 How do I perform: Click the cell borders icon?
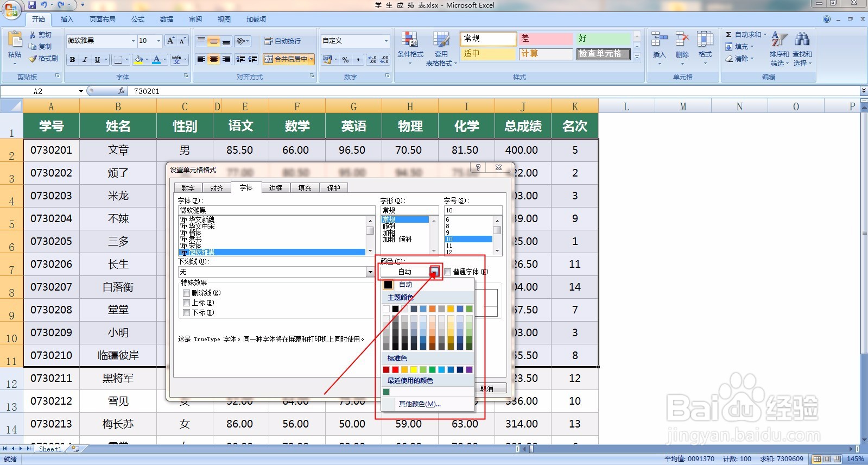tap(118, 60)
